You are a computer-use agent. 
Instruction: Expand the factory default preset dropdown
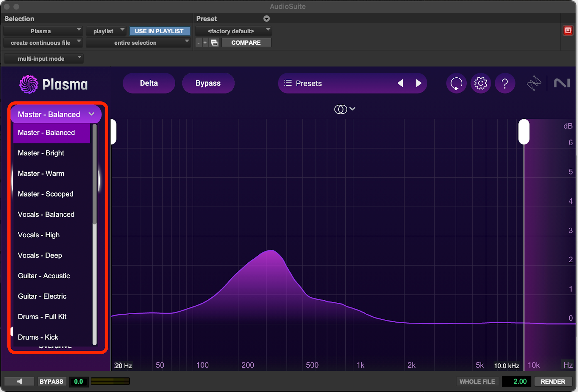coord(234,31)
